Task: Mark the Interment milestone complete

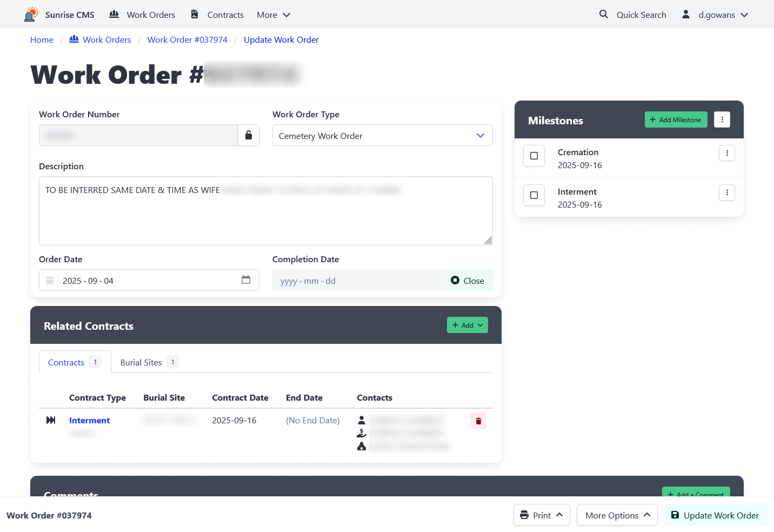Action: 534,195
